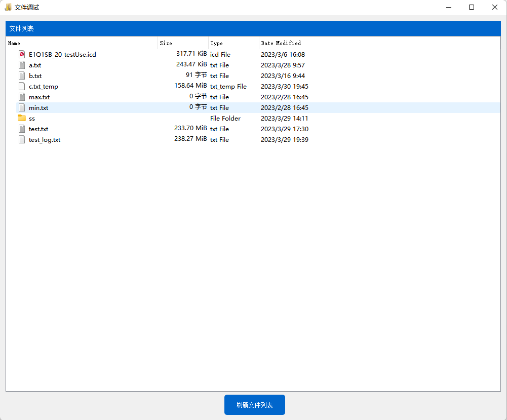Click the date 2023/3/16 9:44

click(283, 75)
